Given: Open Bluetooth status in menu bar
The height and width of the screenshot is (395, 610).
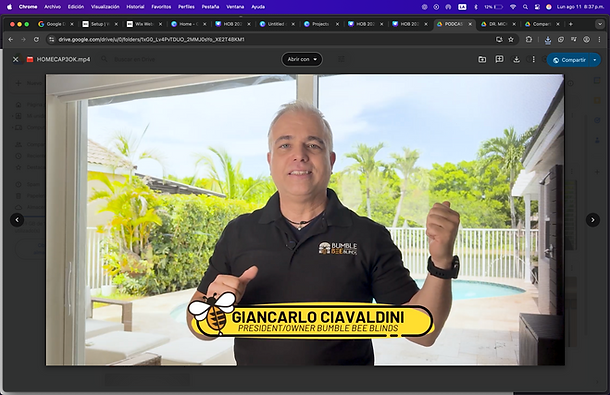Looking at the screenshot, I should tap(476, 7).
